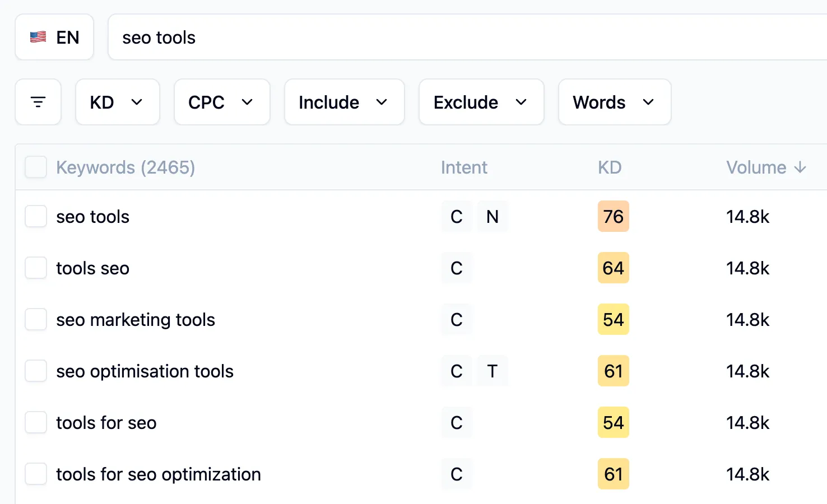Click the KD score 64 badge

pos(614,268)
